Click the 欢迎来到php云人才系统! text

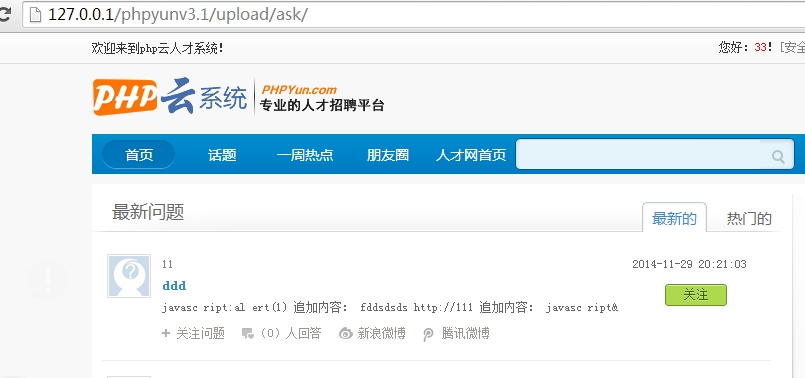157,48
